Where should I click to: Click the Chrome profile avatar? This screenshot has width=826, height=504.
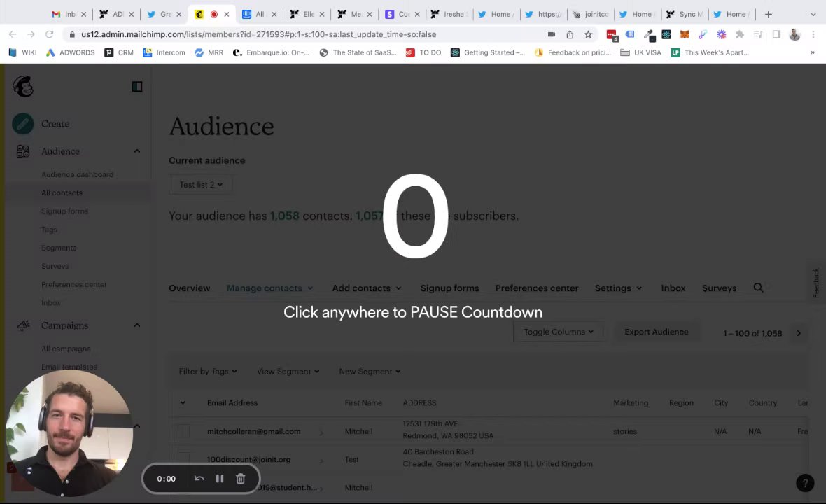(x=794, y=35)
